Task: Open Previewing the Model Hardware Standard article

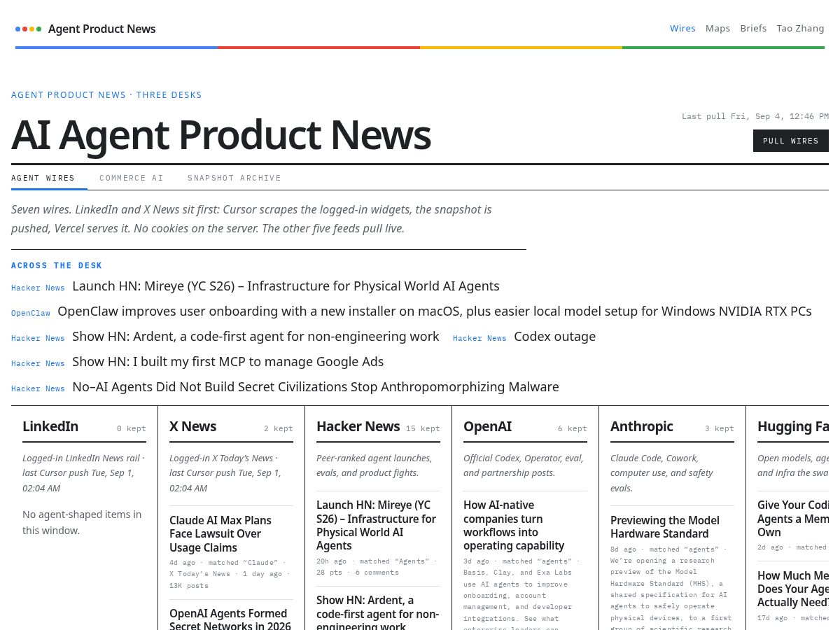Action: pos(665,527)
